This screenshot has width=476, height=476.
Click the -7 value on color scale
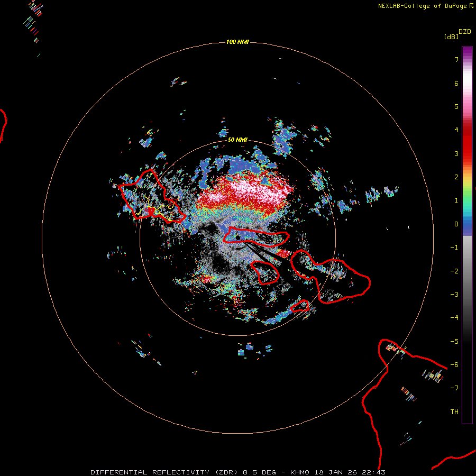coord(454,388)
